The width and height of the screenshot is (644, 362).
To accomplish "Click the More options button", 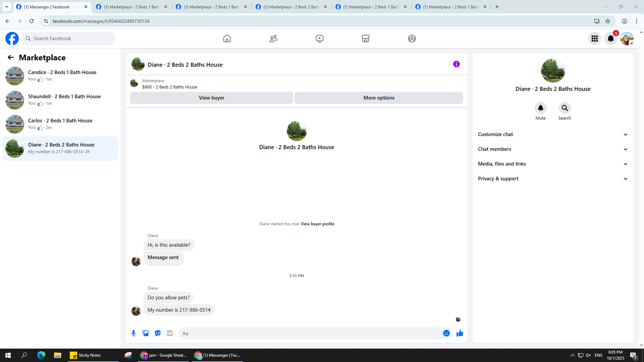I will 379,98.
